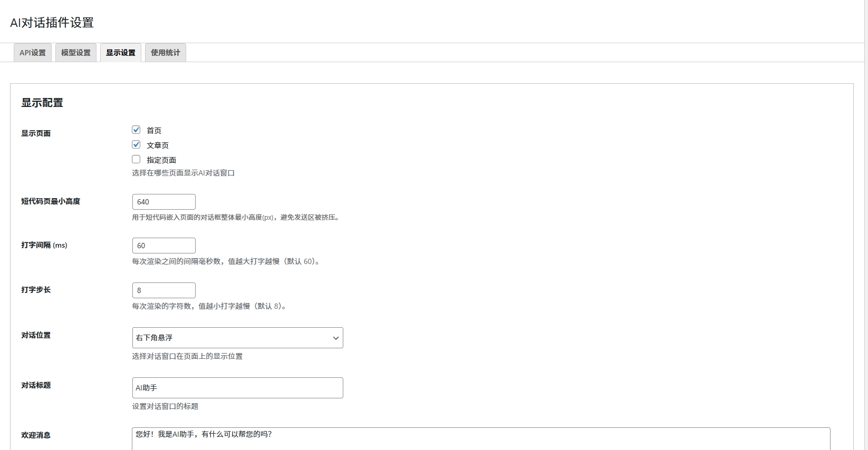Go to the 使用统计 tab
The width and height of the screenshot is (868, 450).
point(166,53)
